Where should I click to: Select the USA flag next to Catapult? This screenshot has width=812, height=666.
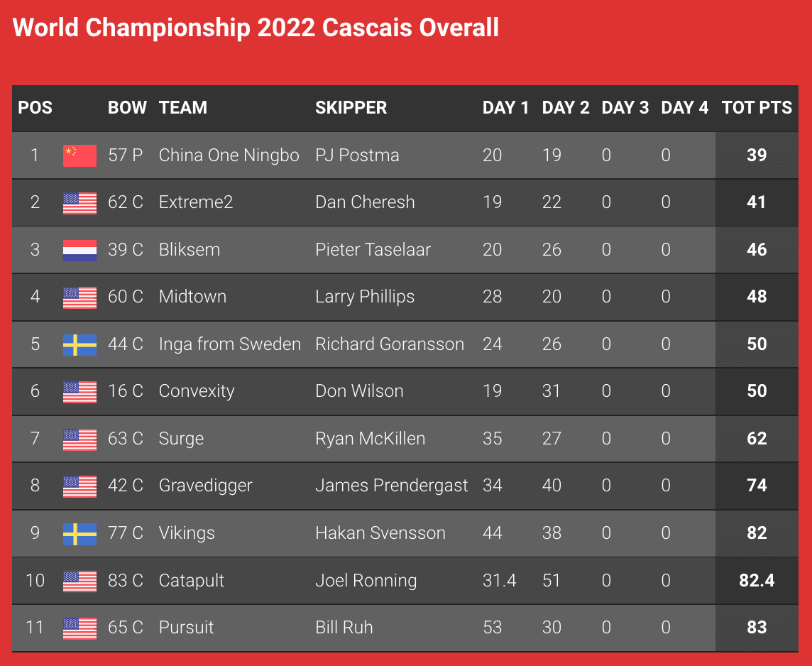(79, 581)
